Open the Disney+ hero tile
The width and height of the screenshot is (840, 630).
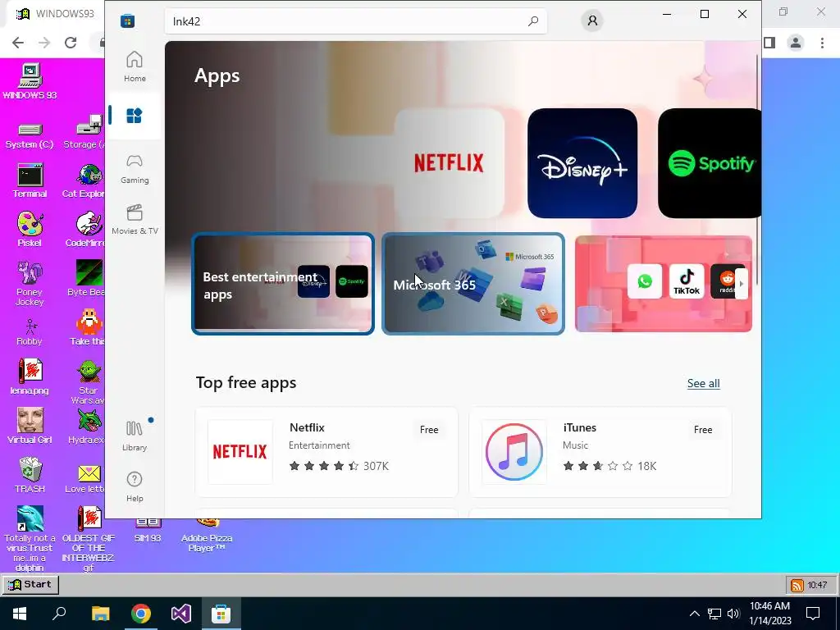click(582, 163)
